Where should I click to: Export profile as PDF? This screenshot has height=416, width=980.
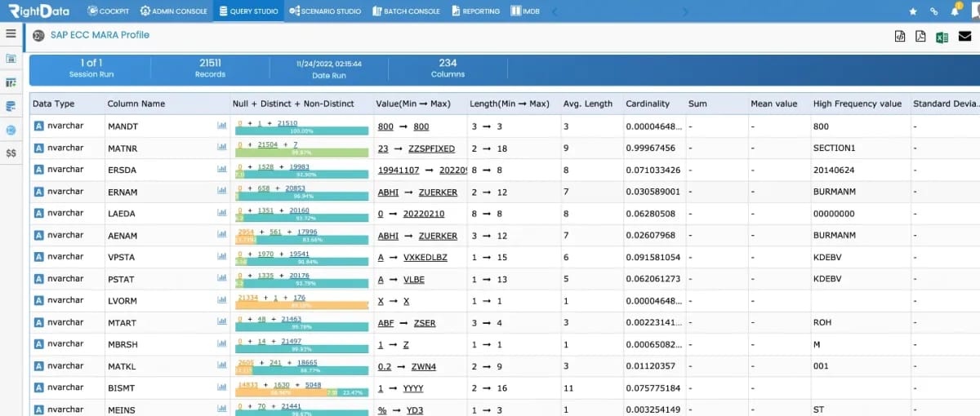point(920,36)
